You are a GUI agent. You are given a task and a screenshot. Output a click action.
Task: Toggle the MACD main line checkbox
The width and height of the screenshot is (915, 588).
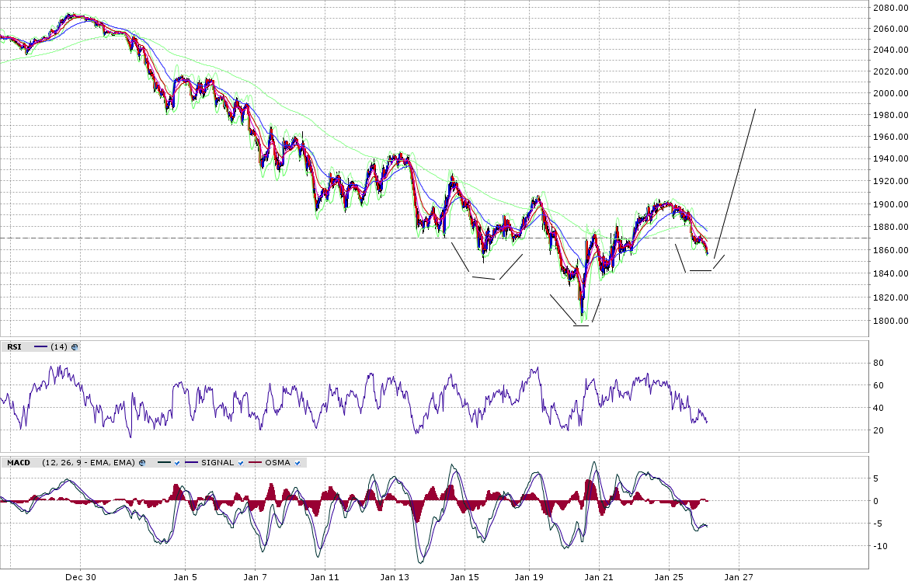click(x=177, y=463)
